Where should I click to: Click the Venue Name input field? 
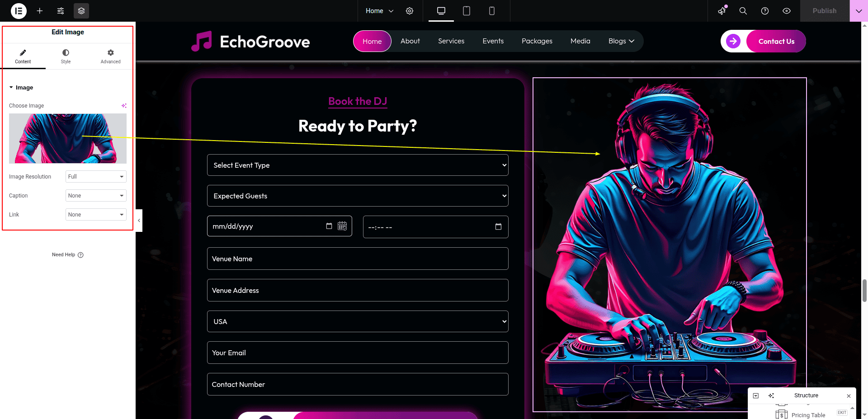(357, 259)
